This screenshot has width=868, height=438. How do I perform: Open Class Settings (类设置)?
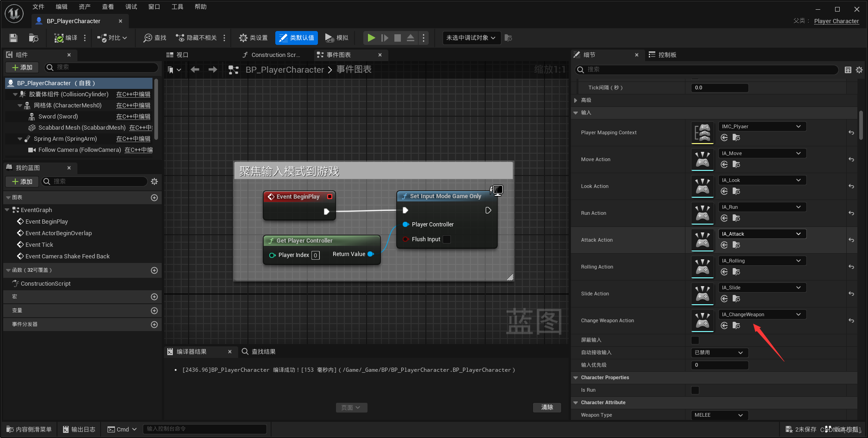click(x=253, y=38)
